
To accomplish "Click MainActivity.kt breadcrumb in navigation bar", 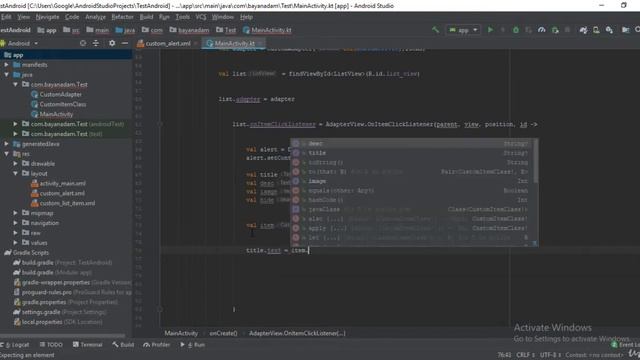I will (267, 30).
